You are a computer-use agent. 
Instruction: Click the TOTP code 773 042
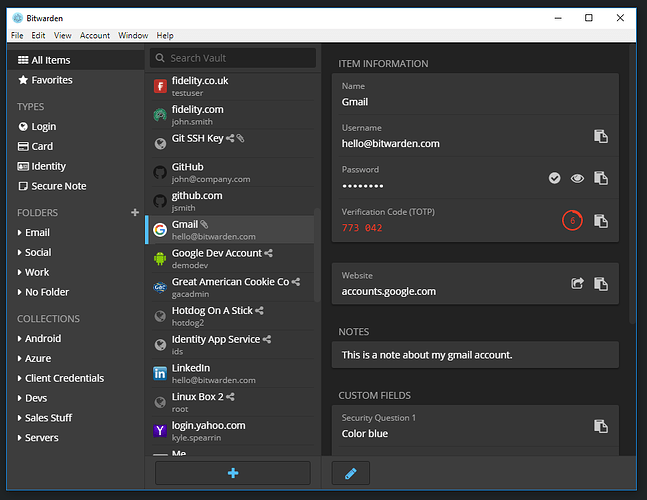coord(362,228)
